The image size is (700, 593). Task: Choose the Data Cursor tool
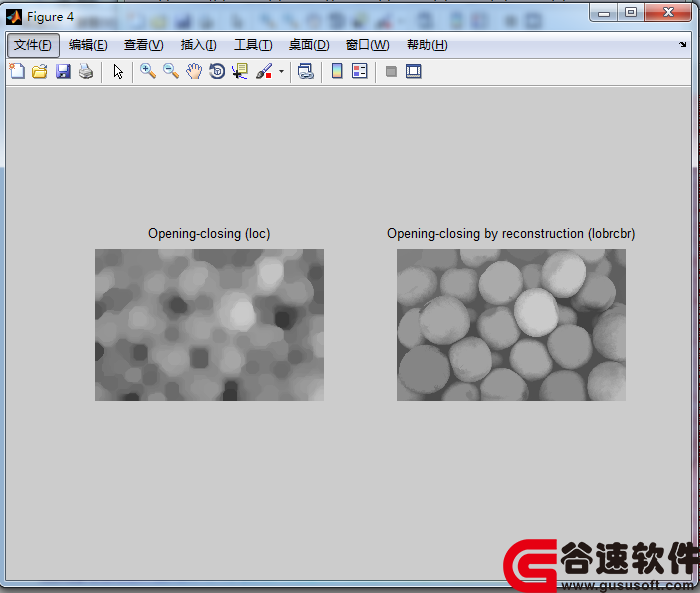(240, 71)
